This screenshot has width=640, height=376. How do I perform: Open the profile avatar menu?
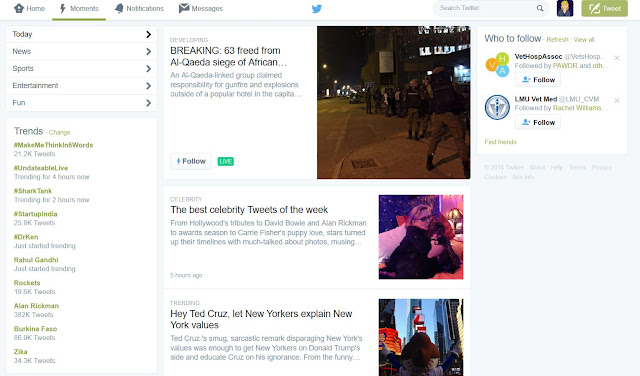coord(565,8)
